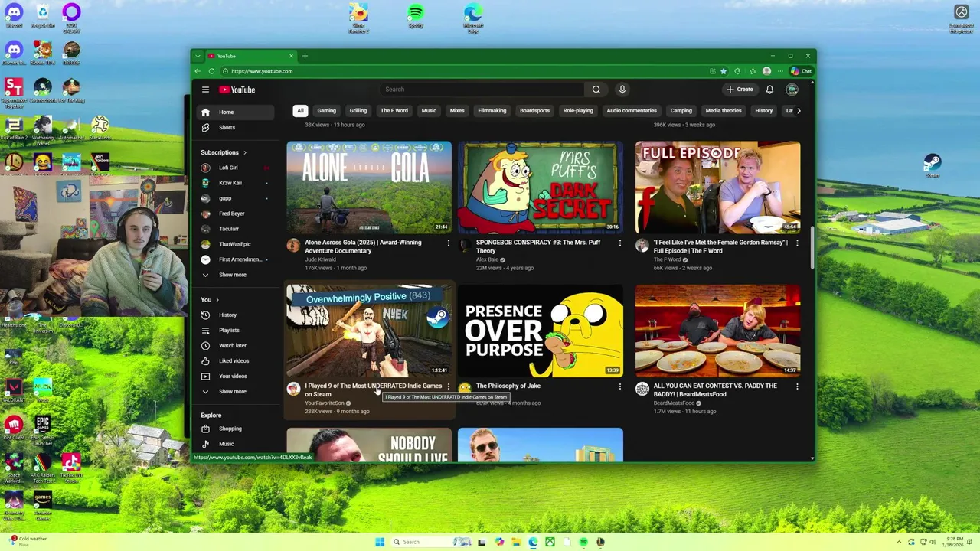Open the Spotify desktop shortcut

point(416,17)
